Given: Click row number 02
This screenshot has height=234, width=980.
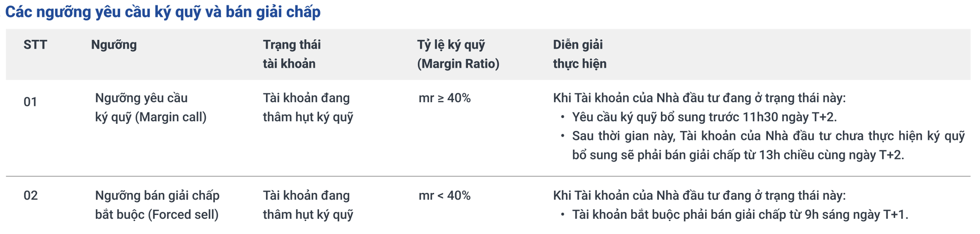Looking at the screenshot, I should click(x=30, y=196).
